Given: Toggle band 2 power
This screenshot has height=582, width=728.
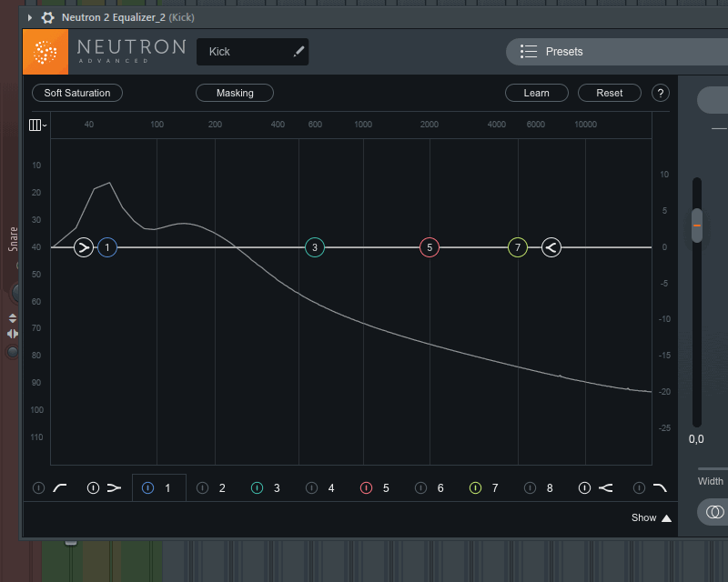Looking at the screenshot, I should (x=202, y=487).
